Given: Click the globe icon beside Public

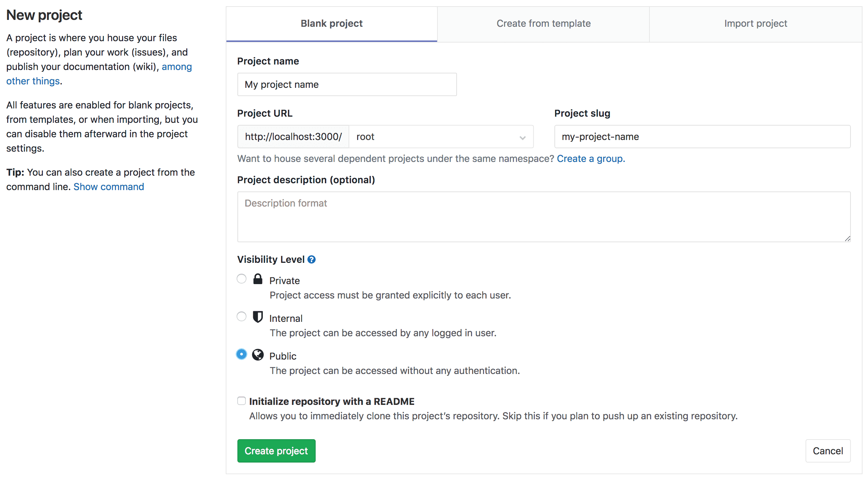Looking at the screenshot, I should (x=257, y=355).
